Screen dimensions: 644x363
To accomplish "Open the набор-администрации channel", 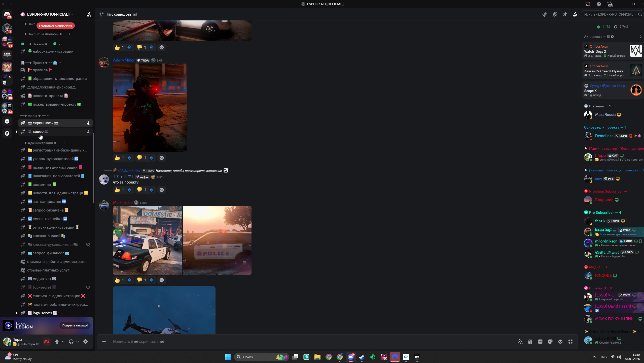I will (55, 51).
